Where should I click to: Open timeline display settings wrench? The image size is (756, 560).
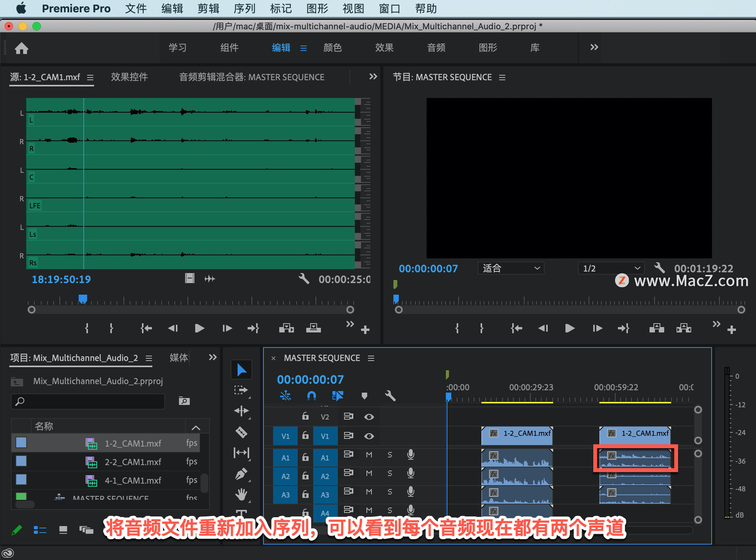(x=390, y=395)
